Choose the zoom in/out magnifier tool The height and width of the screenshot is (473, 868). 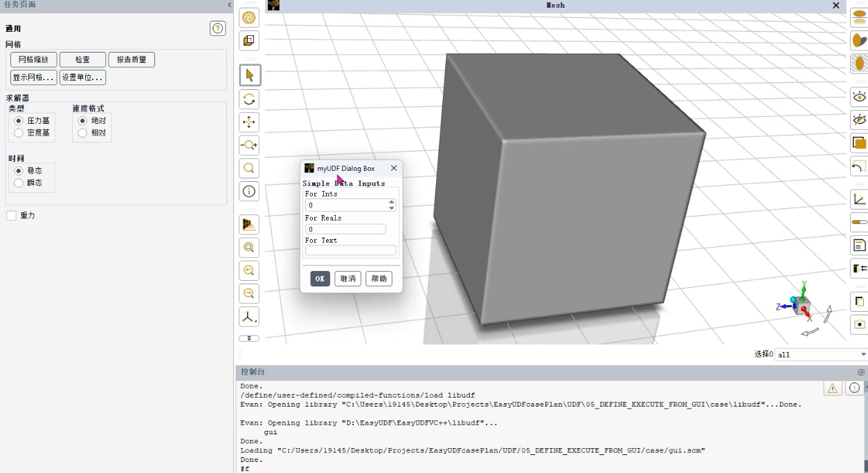pyautogui.click(x=249, y=145)
